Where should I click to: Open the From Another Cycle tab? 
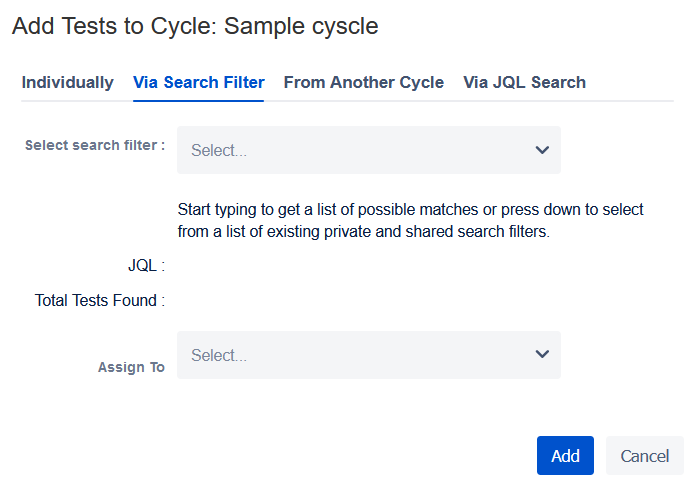363,83
